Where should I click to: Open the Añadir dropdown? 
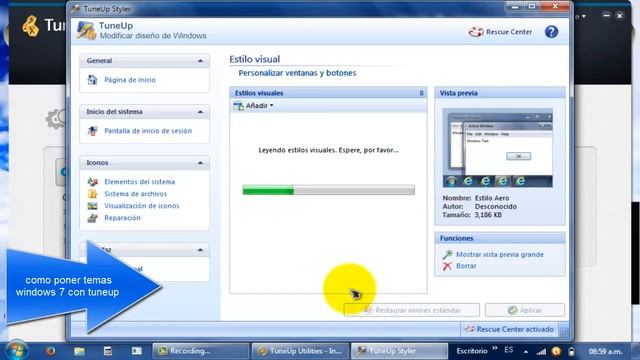point(259,106)
